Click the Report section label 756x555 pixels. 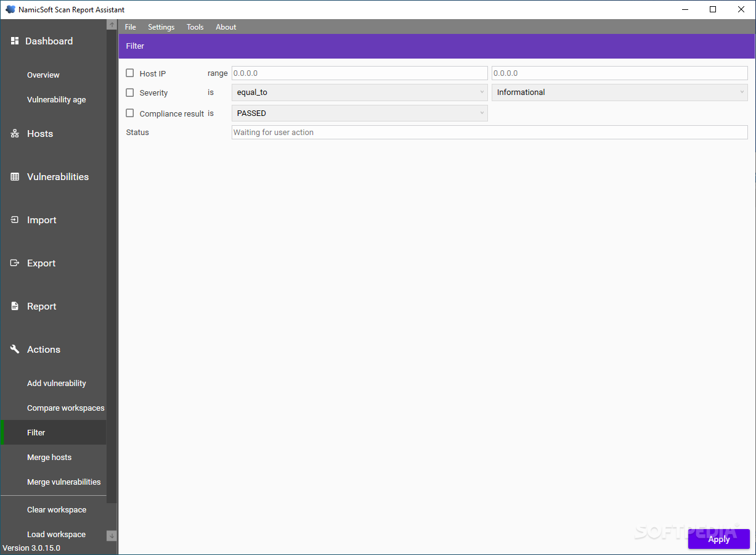42,306
